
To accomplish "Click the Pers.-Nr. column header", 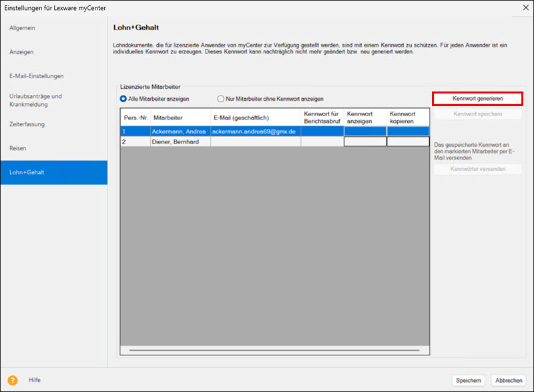I will pos(136,118).
